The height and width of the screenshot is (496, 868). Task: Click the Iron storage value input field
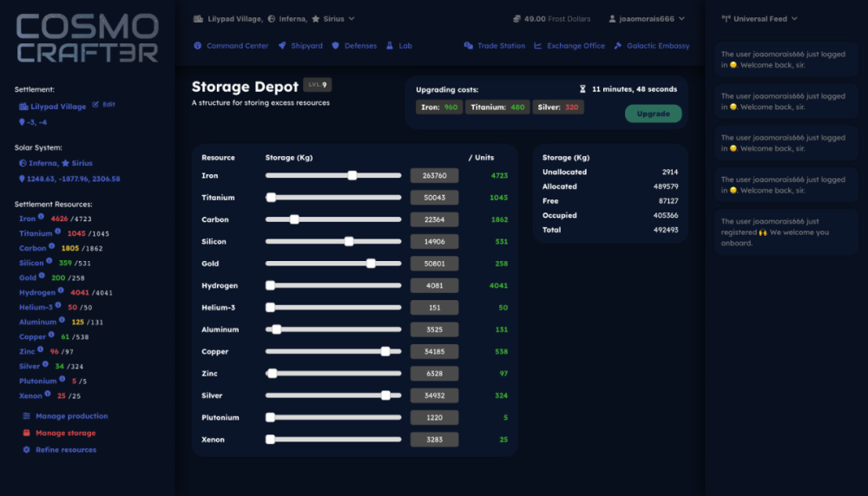click(x=434, y=175)
